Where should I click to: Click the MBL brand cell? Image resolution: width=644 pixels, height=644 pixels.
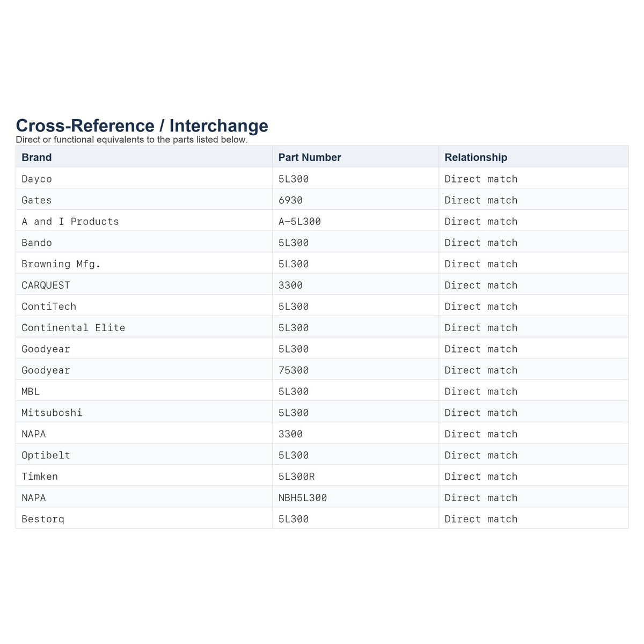tap(144, 391)
